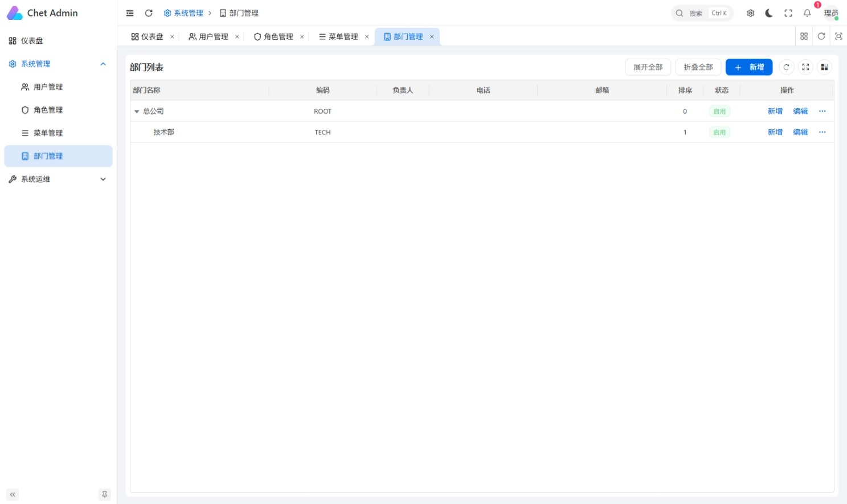Click 启用 status tag for 技术部

click(x=720, y=132)
